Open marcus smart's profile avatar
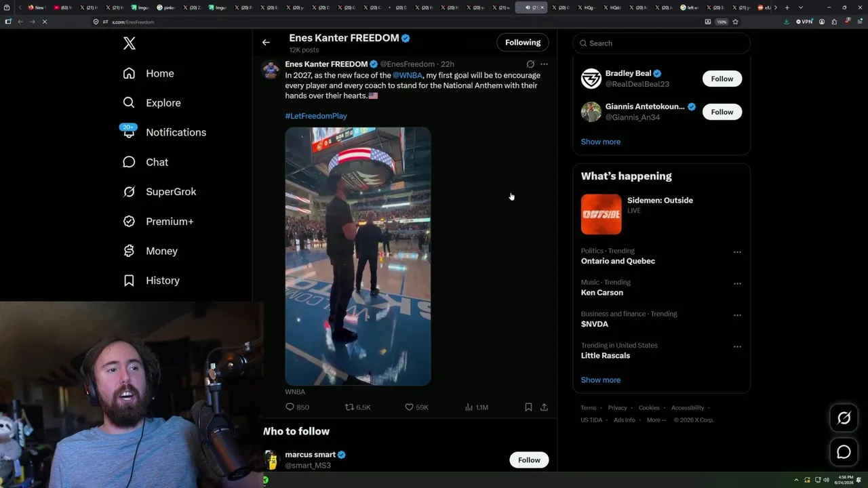Viewport: 868px width, 488px height. click(271, 460)
